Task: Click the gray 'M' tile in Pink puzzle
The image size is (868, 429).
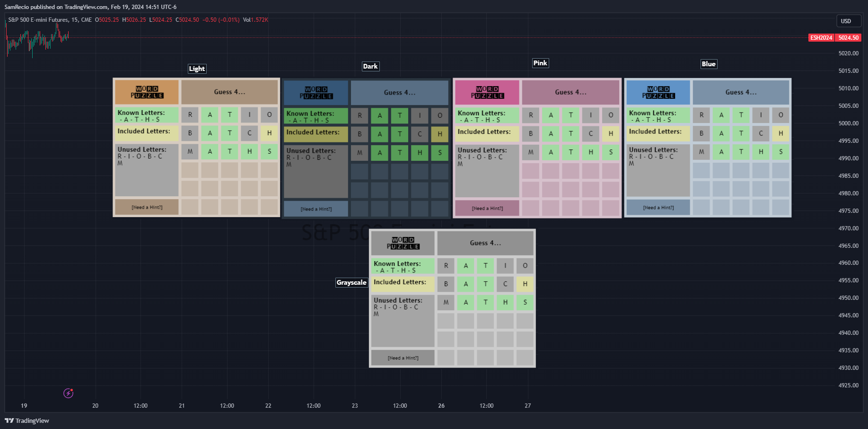Action: [531, 152]
